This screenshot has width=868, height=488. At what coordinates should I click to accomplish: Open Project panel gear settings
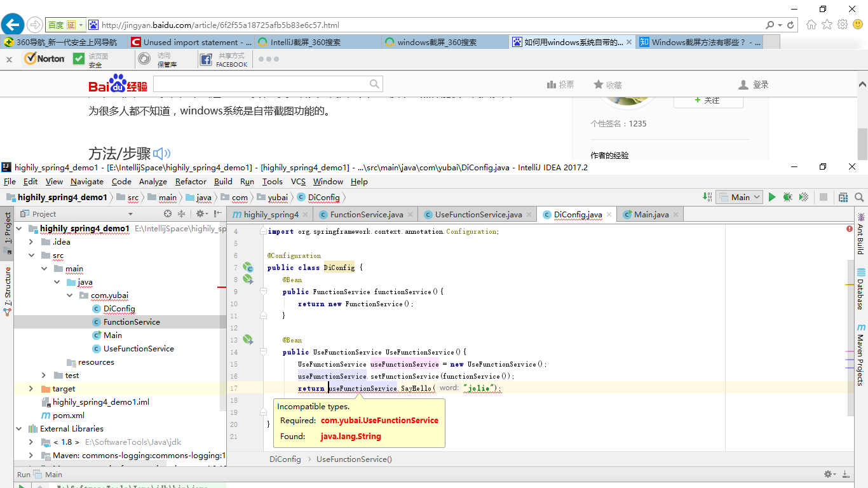(x=201, y=214)
